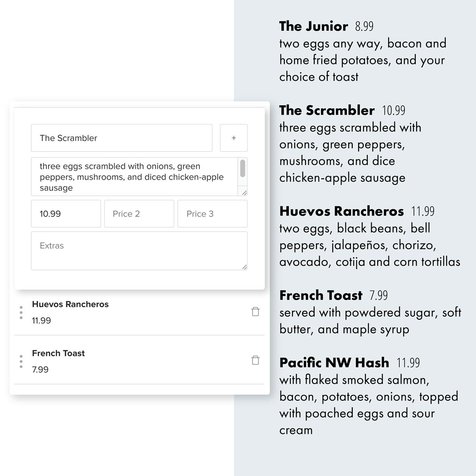Click inside the Extras text area
Image resolution: width=476 pixels, height=476 pixels.
click(139, 251)
